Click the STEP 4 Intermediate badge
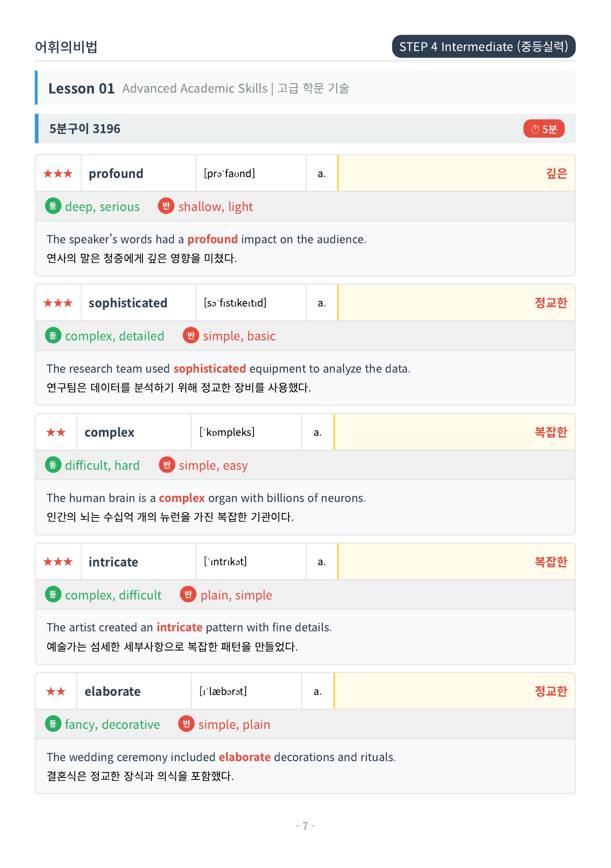Image resolution: width=611 pixels, height=868 pixels. (484, 47)
